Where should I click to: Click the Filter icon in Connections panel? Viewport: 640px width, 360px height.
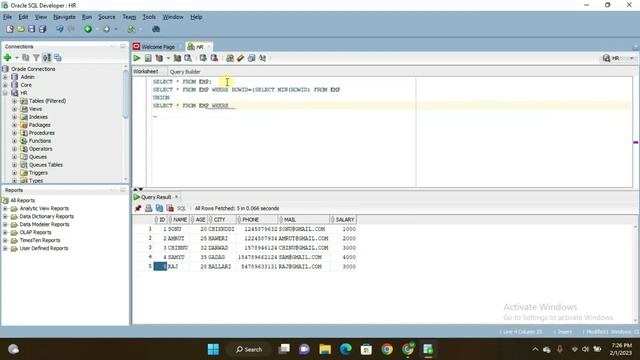[36, 58]
